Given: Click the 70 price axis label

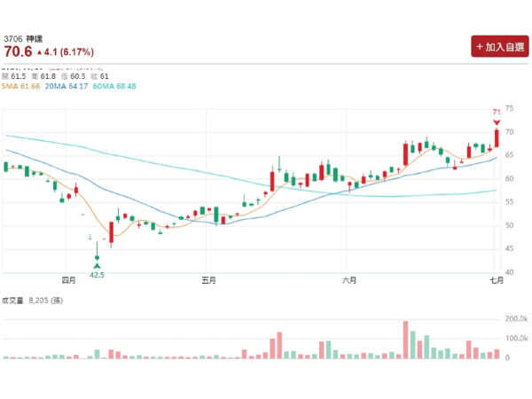Looking at the screenshot, I should point(510,132).
